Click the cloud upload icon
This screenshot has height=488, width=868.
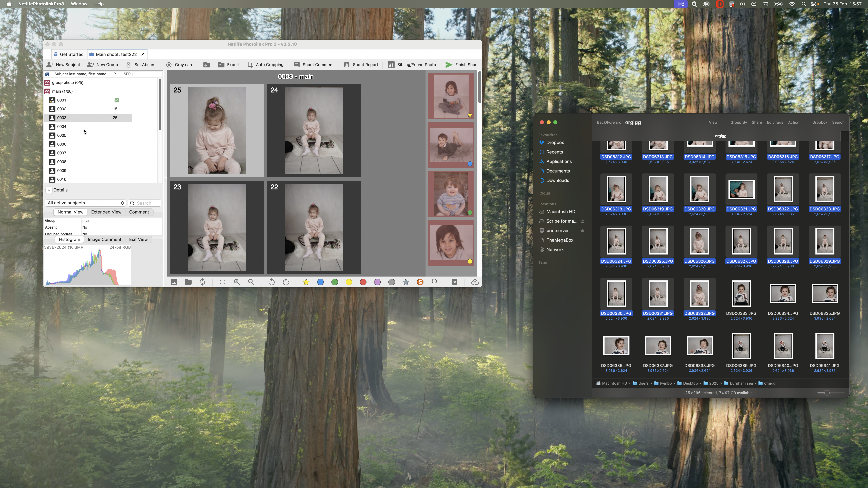coord(475,282)
